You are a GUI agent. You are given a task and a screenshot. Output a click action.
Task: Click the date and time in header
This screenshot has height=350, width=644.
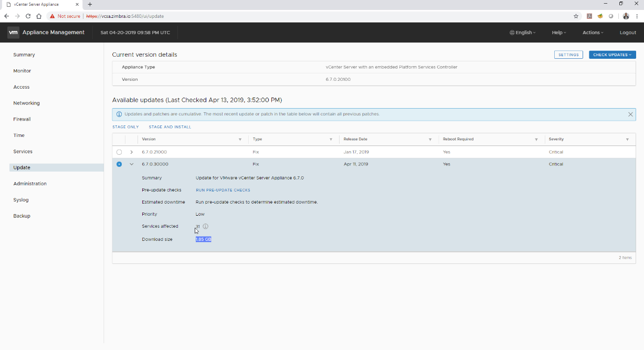pyautogui.click(x=135, y=33)
